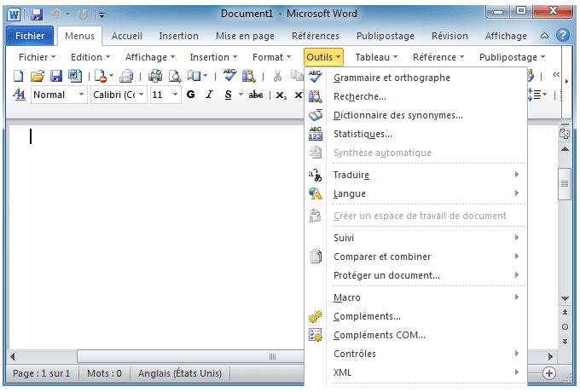Click the Open folder icon
The image size is (580, 392).
(x=38, y=76)
